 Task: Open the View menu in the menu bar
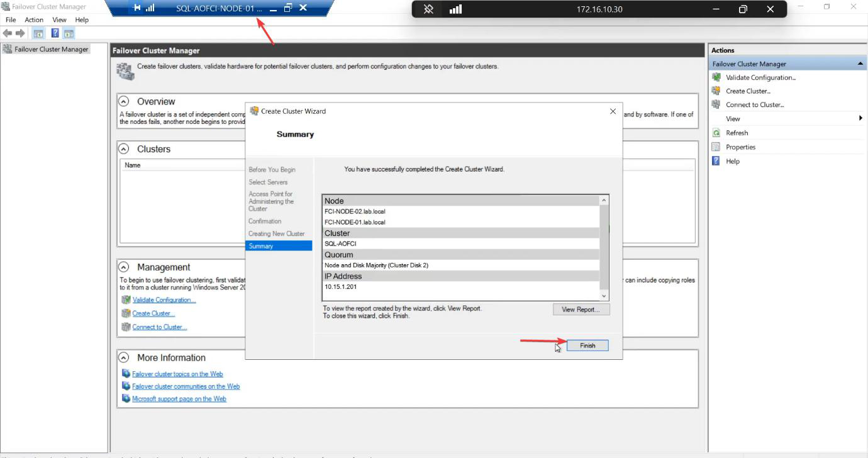pyautogui.click(x=59, y=20)
